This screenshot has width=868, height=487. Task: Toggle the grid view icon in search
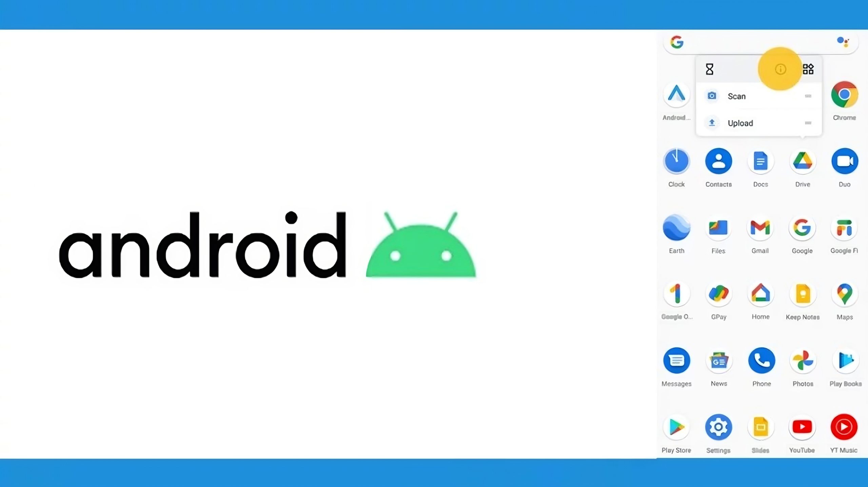[x=808, y=69]
